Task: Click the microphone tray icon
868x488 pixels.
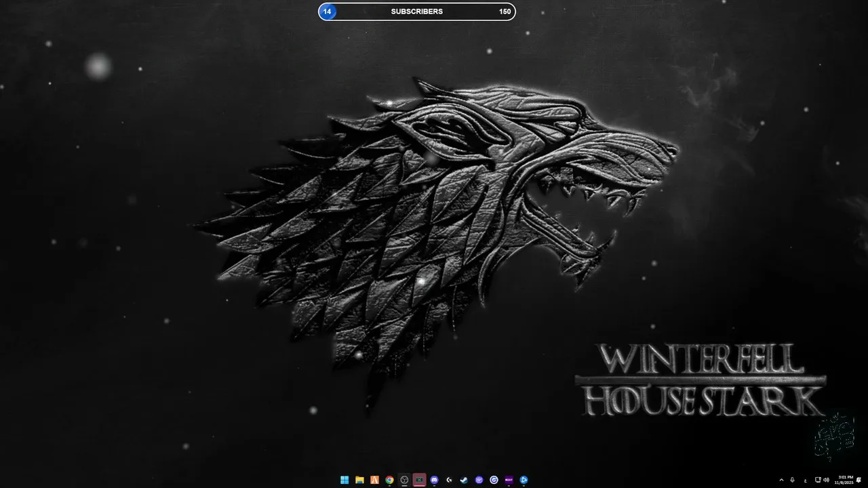Action: [x=792, y=480]
